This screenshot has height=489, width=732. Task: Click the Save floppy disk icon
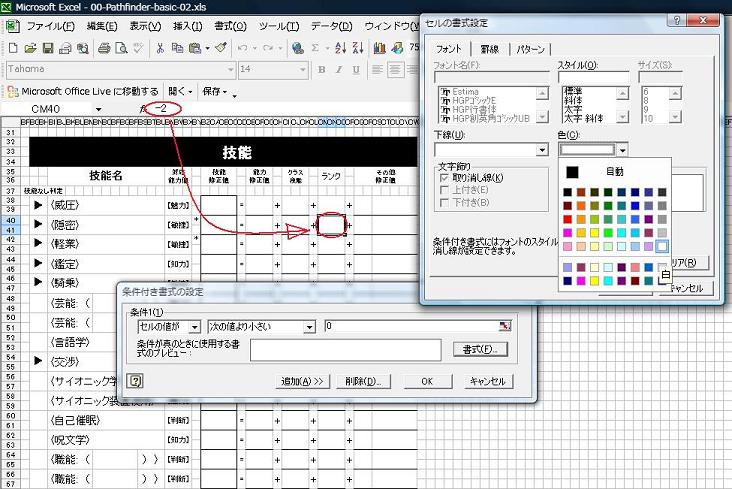point(48,48)
